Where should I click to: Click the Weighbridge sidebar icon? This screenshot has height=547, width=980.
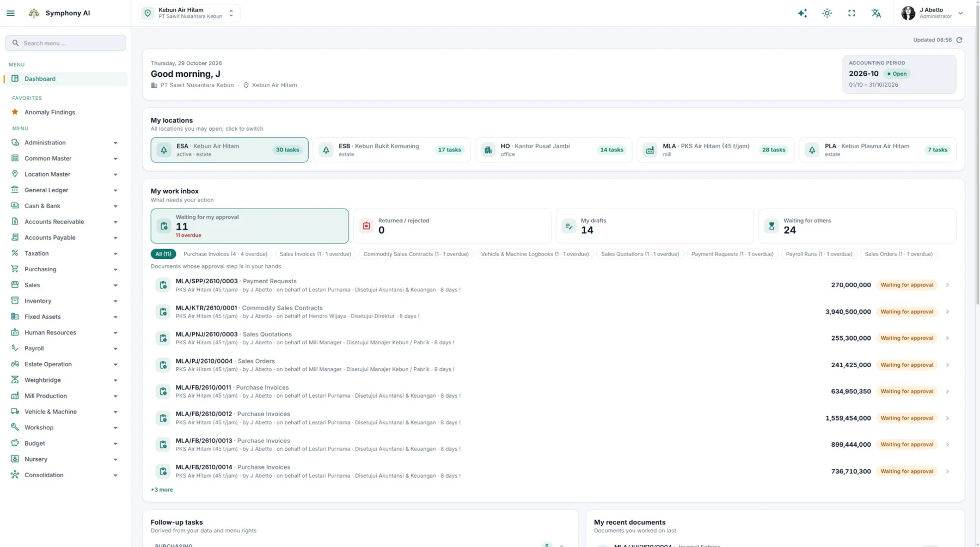15,380
